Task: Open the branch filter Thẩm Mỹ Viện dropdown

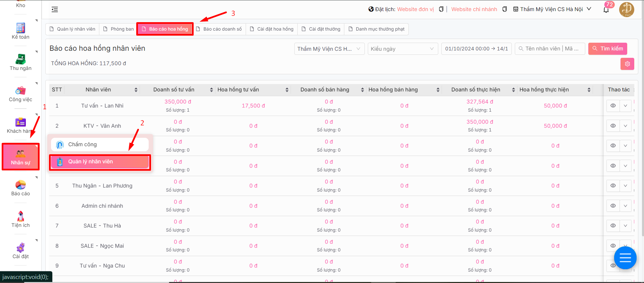Action: point(329,49)
